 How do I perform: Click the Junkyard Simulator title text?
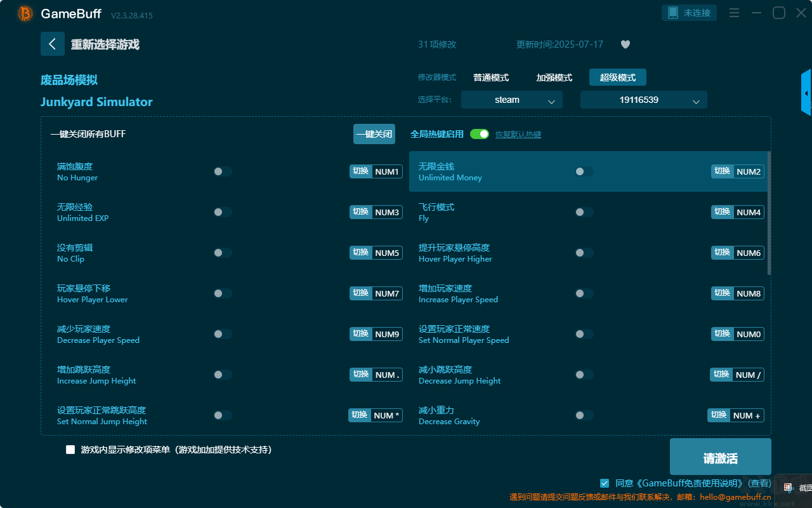[96, 102]
